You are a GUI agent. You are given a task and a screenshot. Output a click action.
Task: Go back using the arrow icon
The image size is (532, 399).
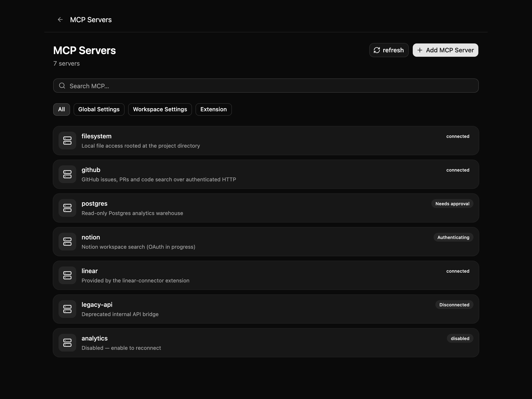[60, 20]
